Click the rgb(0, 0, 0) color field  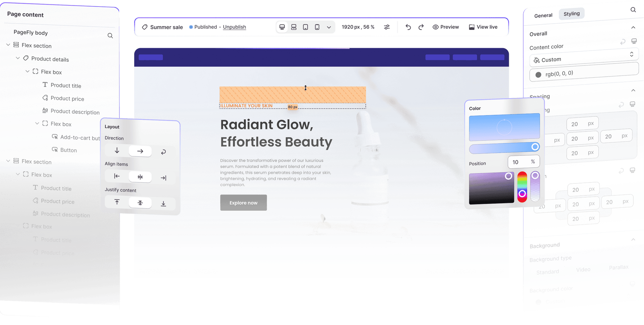[x=584, y=72]
